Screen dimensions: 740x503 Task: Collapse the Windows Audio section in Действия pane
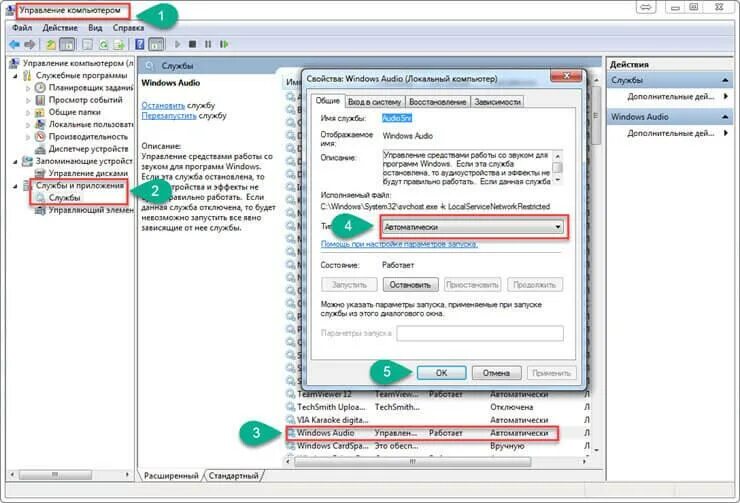point(725,117)
